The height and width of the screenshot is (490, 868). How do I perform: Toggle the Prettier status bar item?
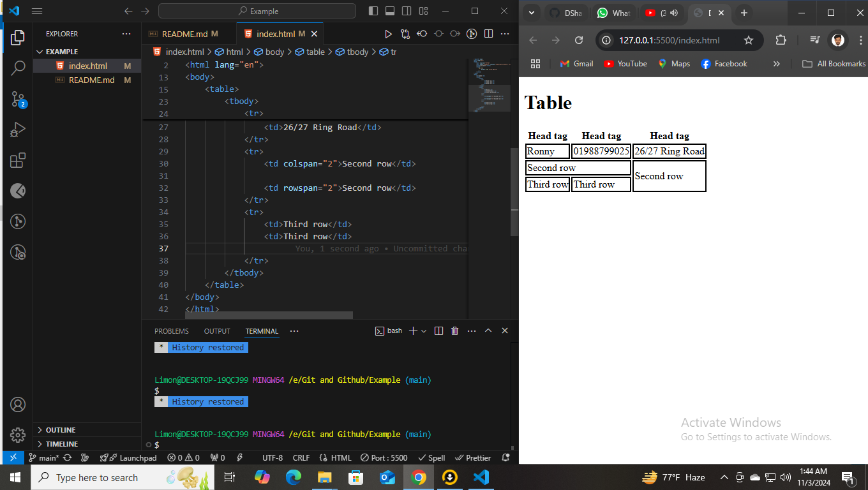tap(473, 457)
